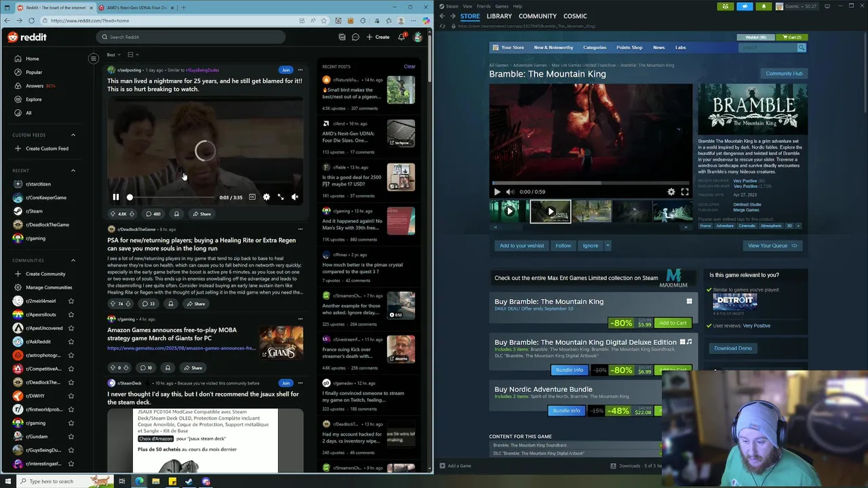Open the 480 comments on r/sadposting post
This screenshot has width=868, height=488.
coord(153,214)
